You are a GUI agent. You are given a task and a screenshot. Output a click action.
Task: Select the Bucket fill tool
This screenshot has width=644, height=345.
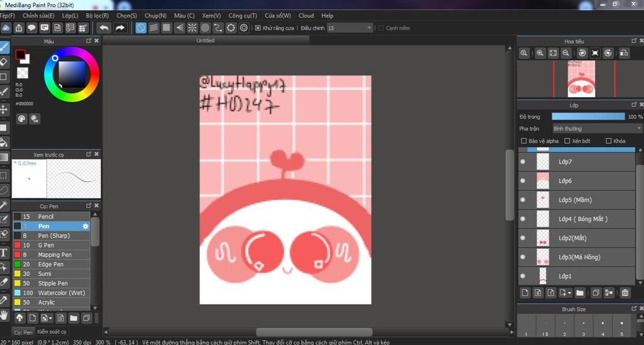click(x=4, y=143)
